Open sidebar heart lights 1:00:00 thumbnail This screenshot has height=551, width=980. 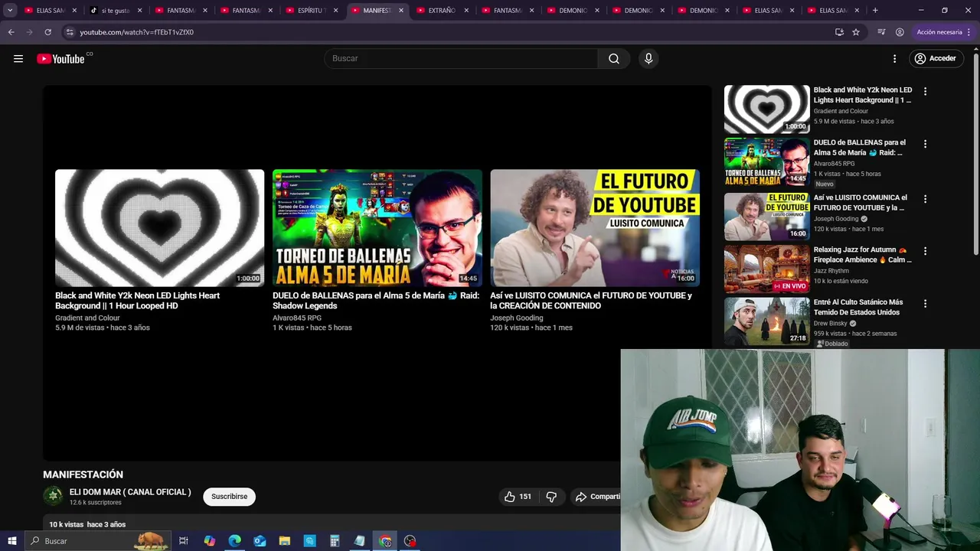coord(766,109)
